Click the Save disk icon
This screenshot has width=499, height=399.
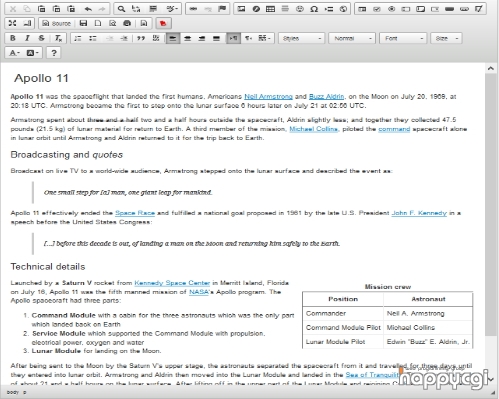83,23
